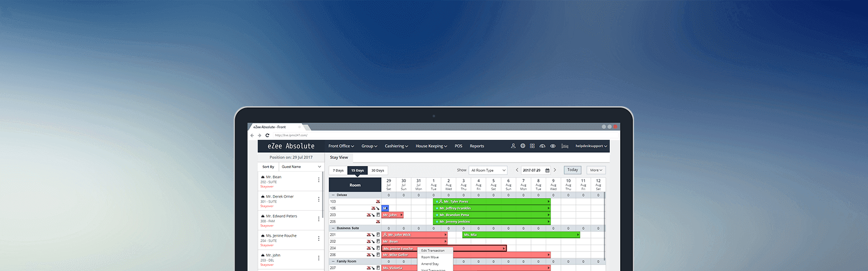Open the guest profile icon in header

(x=513, y=146)
